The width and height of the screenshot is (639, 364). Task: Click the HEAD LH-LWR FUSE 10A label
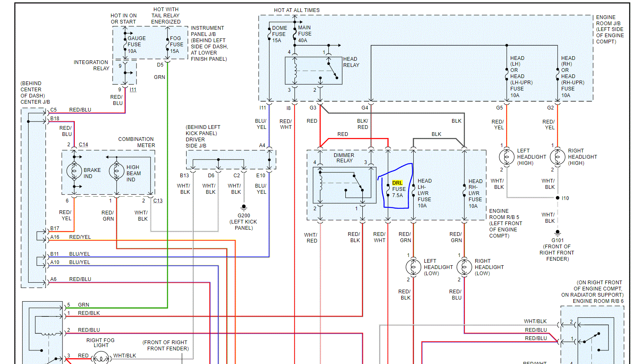(x=424, y=193)
